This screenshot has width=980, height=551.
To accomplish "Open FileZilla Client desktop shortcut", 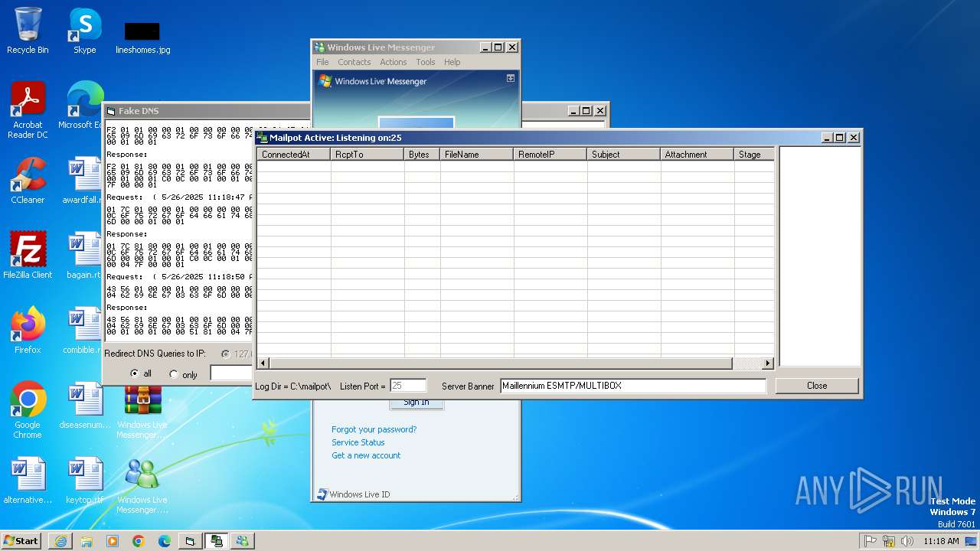I will coord(28,256).
